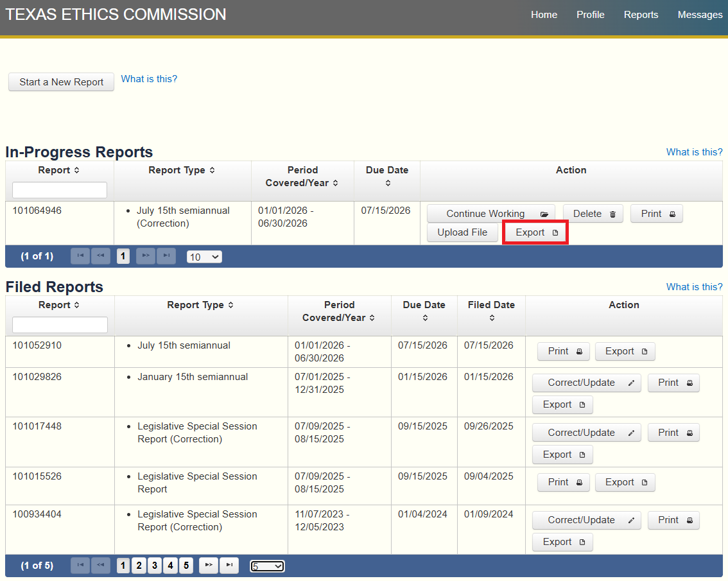The width and height of the screenshot is (728, 581).
Task: Continue Working on report 101064946
Action: 490,214
